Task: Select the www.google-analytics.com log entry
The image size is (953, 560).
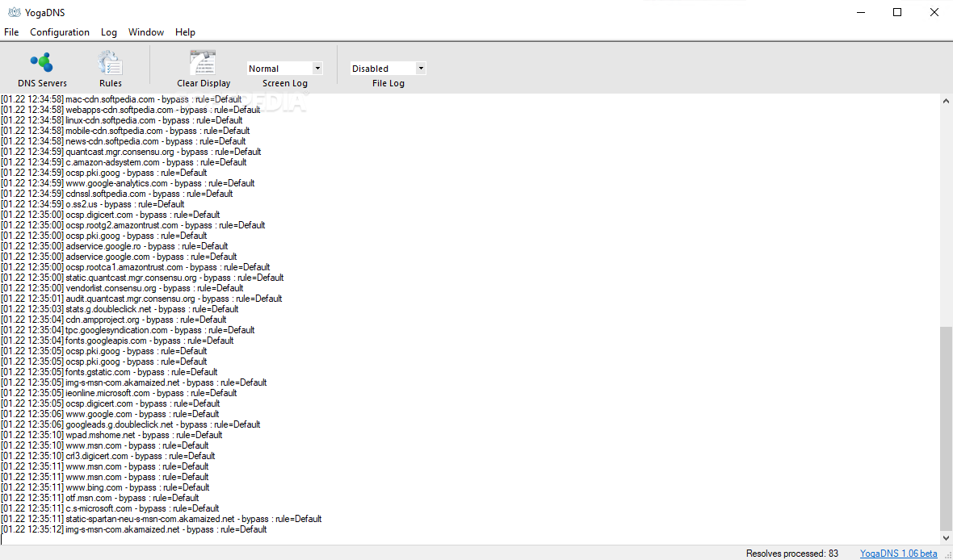Action: pyautogui.click(x=128, y=183)
